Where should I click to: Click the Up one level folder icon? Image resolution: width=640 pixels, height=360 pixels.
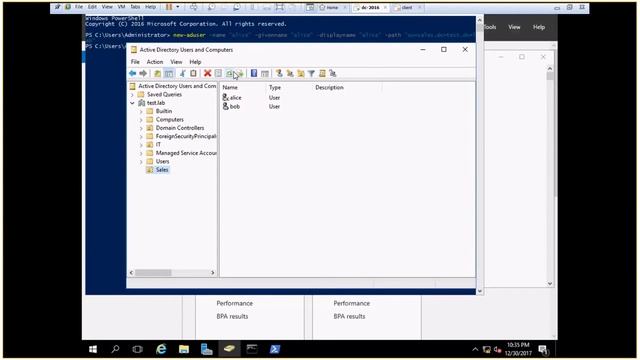pos(157,73)
